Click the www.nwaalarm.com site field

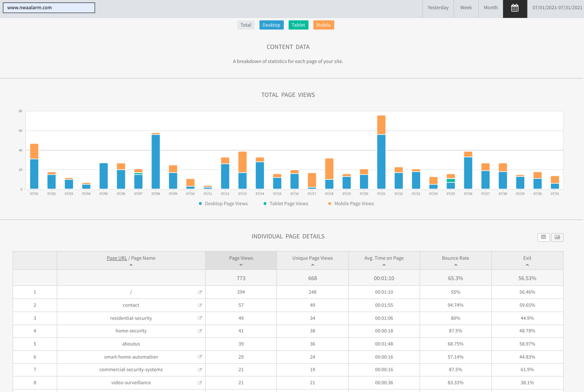49,8
